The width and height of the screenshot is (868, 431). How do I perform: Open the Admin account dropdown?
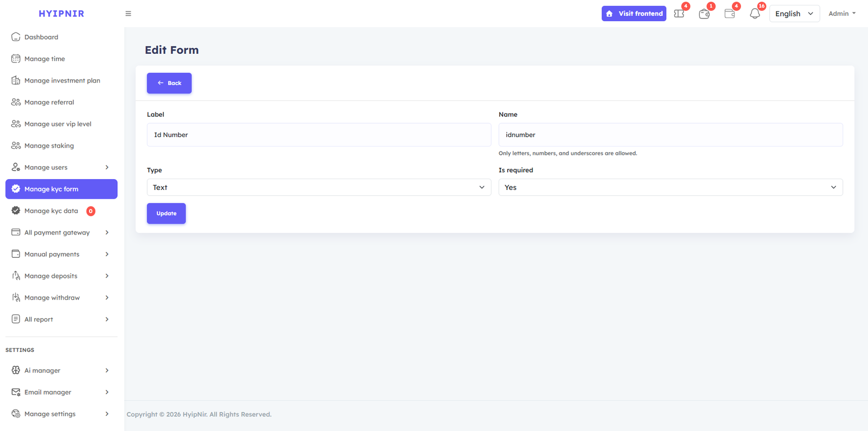coord(842,14)
